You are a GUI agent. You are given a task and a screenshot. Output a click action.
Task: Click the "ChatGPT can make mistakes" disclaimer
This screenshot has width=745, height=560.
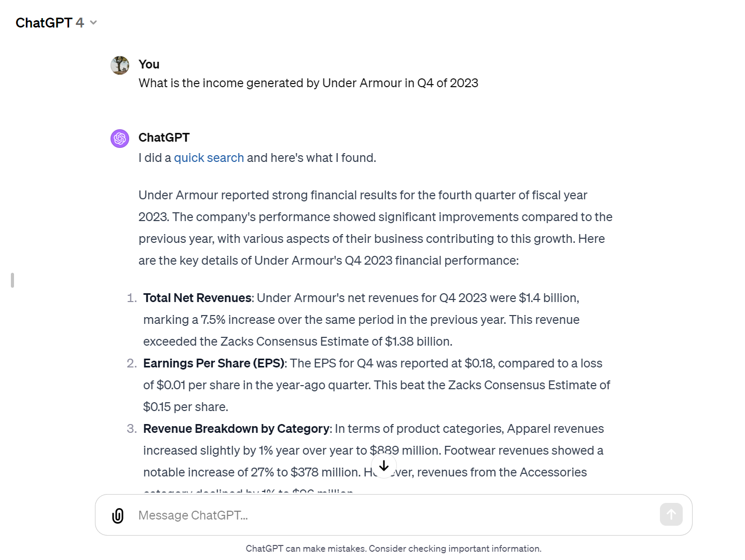[393, 549]
